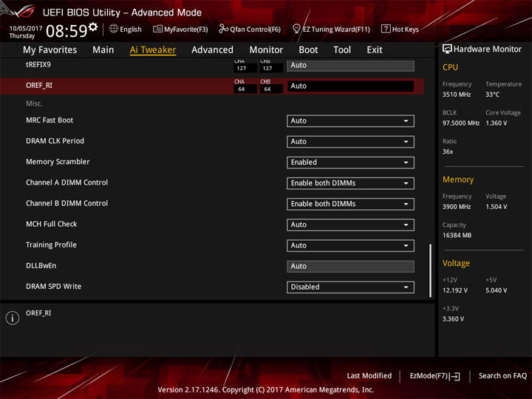Select the tREFIX9 setting label
Image resolution: width=532 pixels, height=399 pixels.
(38, 64)
